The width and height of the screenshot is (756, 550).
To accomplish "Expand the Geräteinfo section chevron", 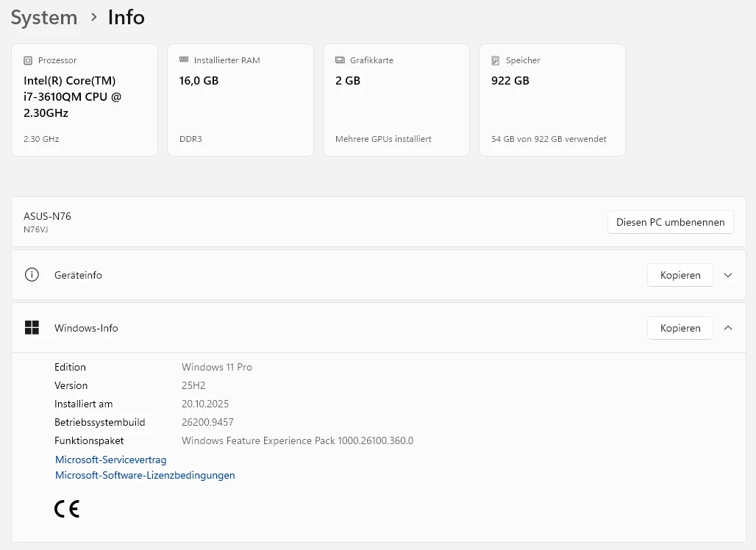I will 728,275.
